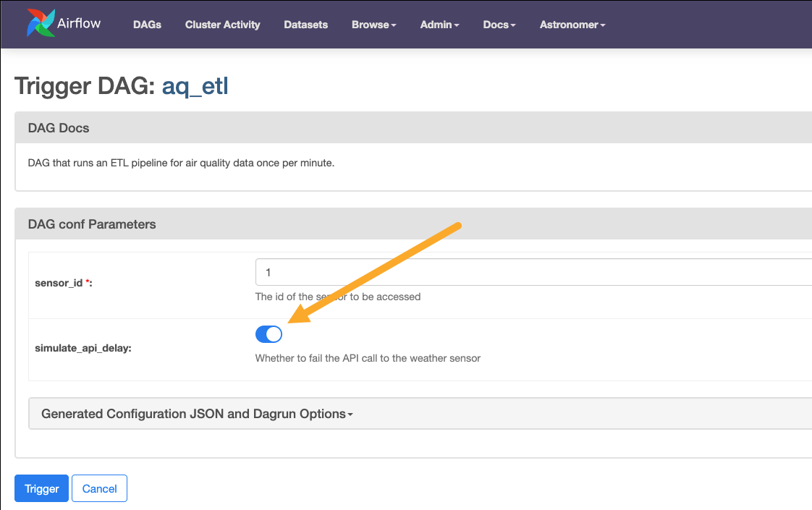Image resolution: width=812 pixels, height=510 pixels.
Task: Navigate to the Datasets view
Action: pos(305,25)
